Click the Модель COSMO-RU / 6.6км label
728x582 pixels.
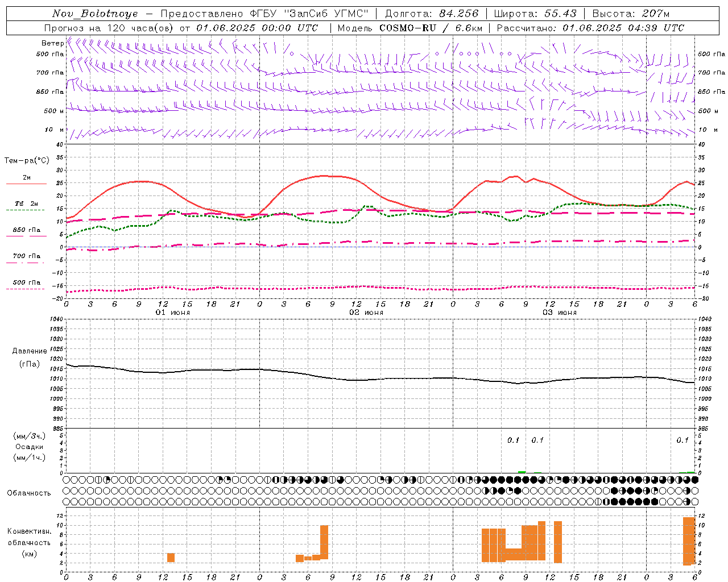click(x=410, y=28)
